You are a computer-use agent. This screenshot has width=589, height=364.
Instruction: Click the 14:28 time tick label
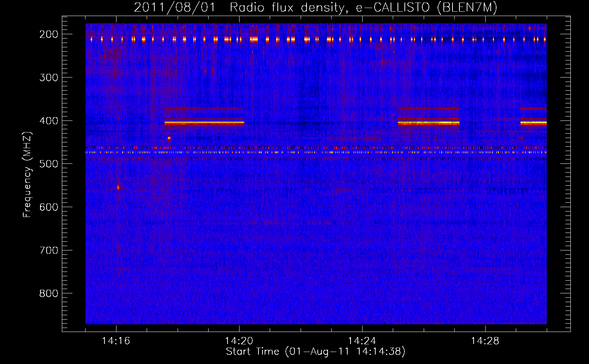pos(485,341)
